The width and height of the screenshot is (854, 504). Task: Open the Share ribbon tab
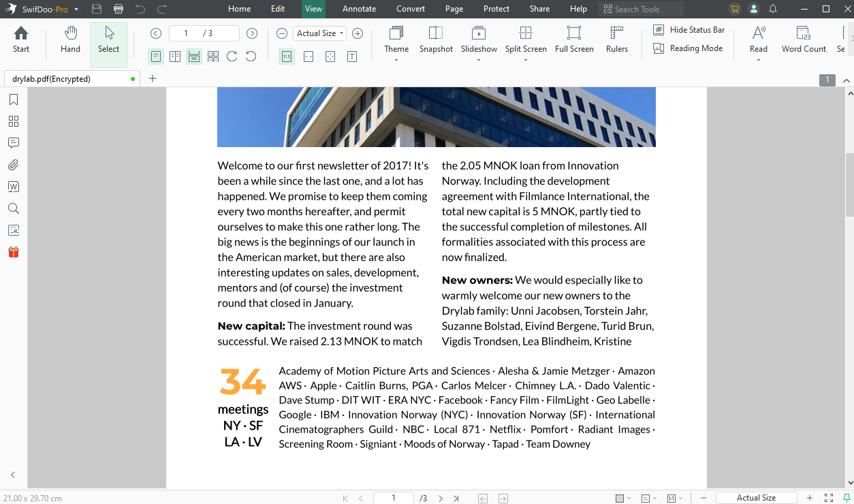(x=539, y=9)
